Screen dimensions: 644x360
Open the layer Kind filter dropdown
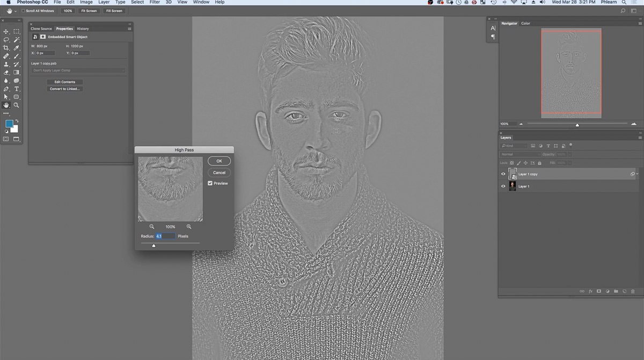point(514,146)
